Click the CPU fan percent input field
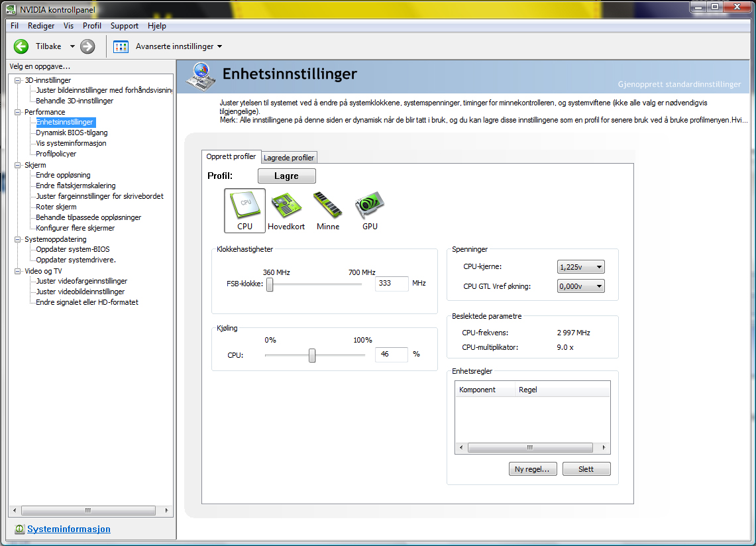The image size is (756, 546). 392,355
